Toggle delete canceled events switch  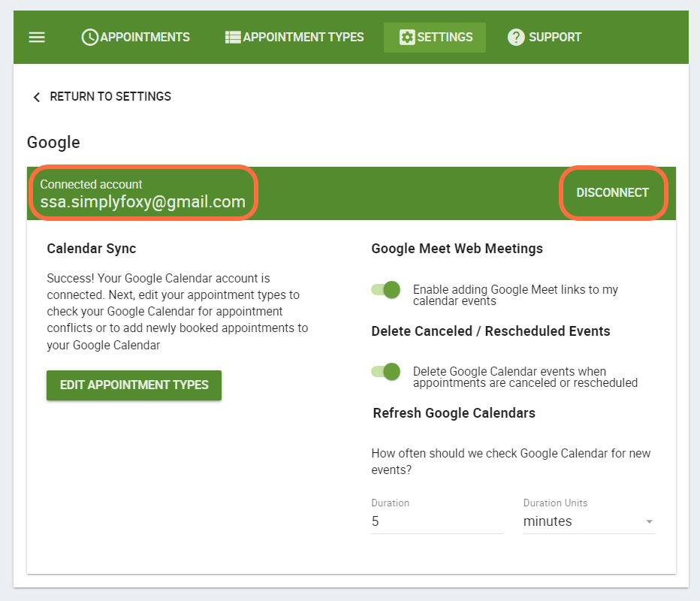pyautogui.click(x=386, y=372)
